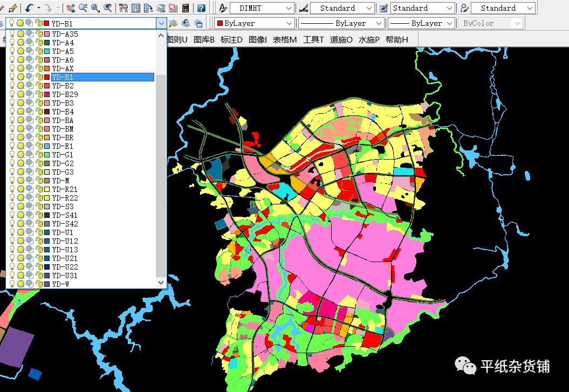Screen dimensions: 569x392
Task: Expand the Undo history arrow
Action: (x=39, y=8)
